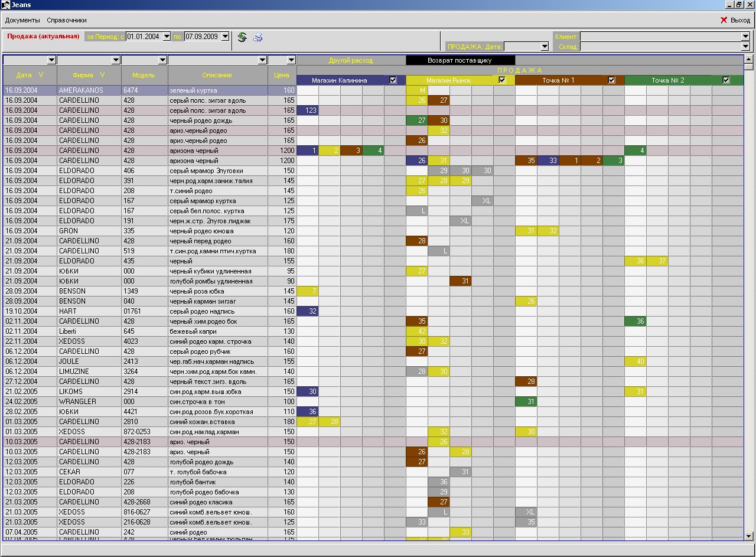Click the vertical scrollbar down arrow

(749, 536)
